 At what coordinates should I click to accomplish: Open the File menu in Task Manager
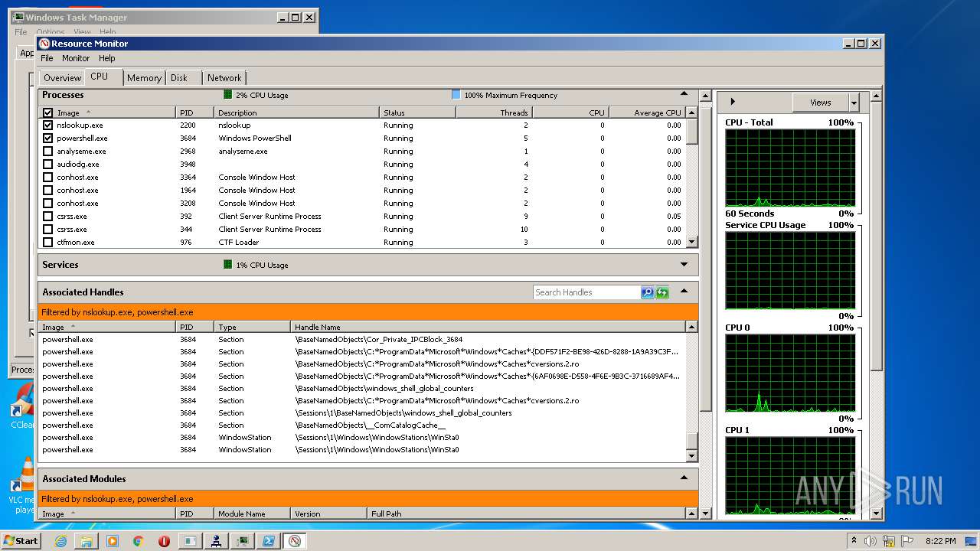click(x=21, y=32)
